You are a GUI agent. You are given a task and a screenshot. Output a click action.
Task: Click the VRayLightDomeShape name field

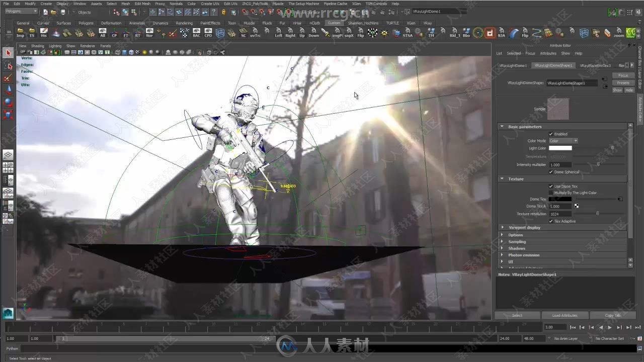(x=573, y=83)
